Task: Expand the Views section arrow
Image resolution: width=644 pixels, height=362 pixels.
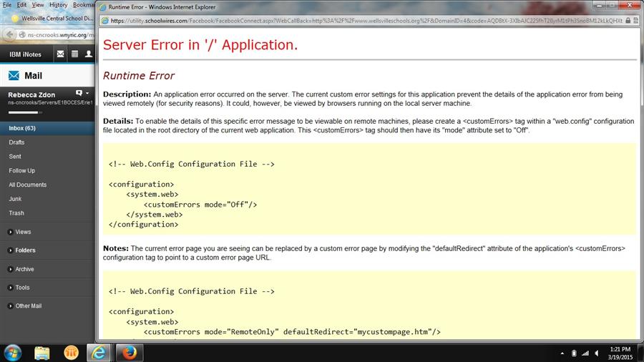Action: 10,232
